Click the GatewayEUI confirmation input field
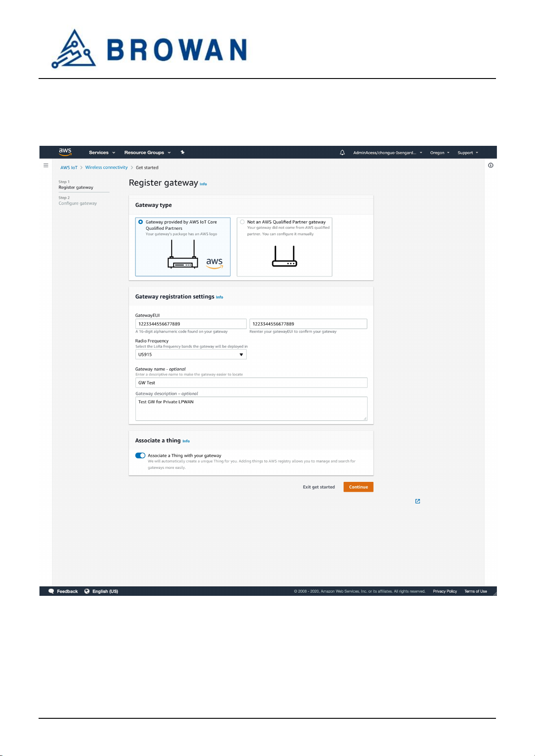Screen dimensions: 535x756 [x=308, y=323]
